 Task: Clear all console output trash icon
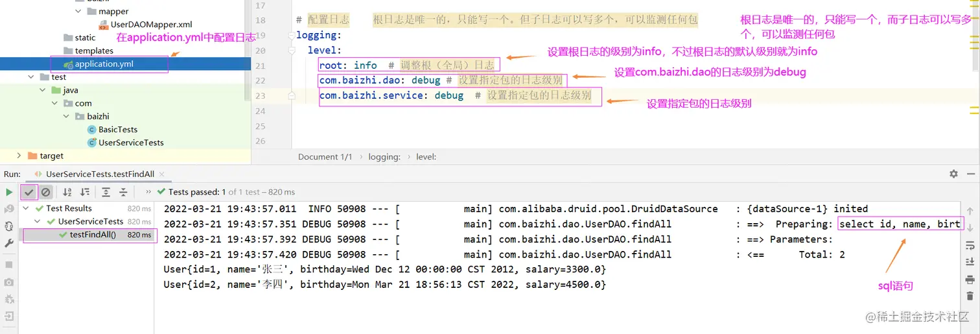click(970, 296)
